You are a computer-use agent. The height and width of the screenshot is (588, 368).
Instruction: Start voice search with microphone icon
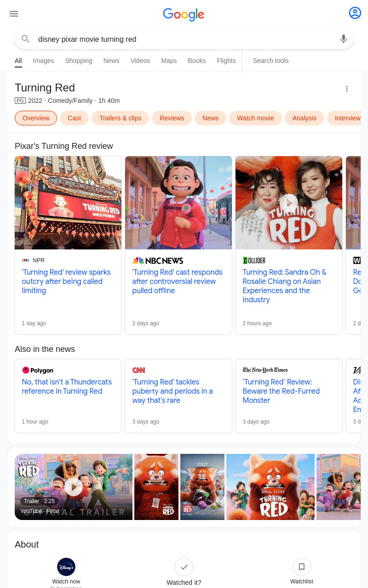(344, 39)
